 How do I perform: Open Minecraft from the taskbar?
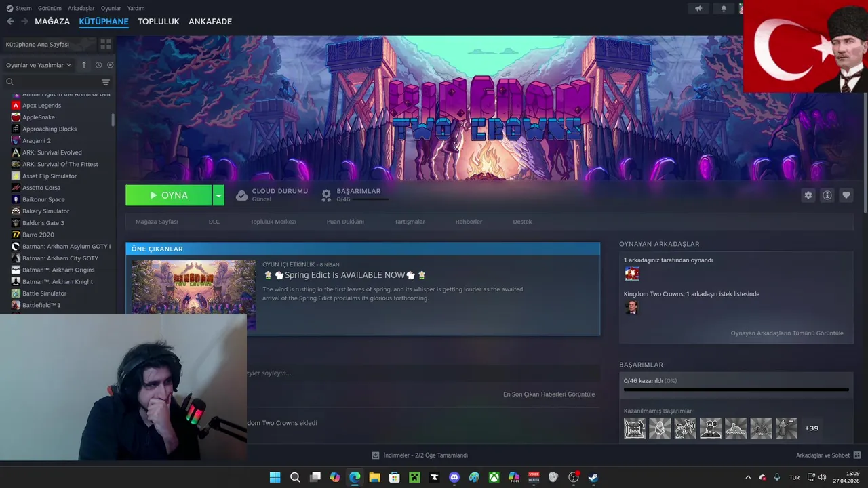tap(414, 477)
